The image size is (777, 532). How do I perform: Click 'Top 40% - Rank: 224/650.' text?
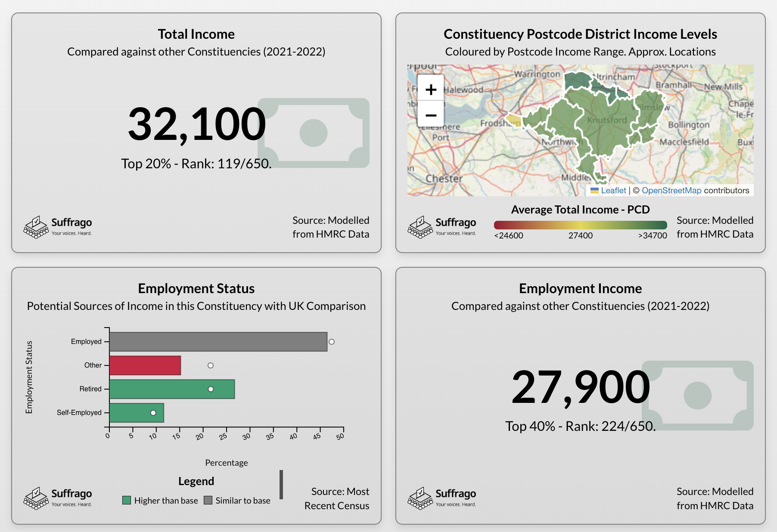581,426
